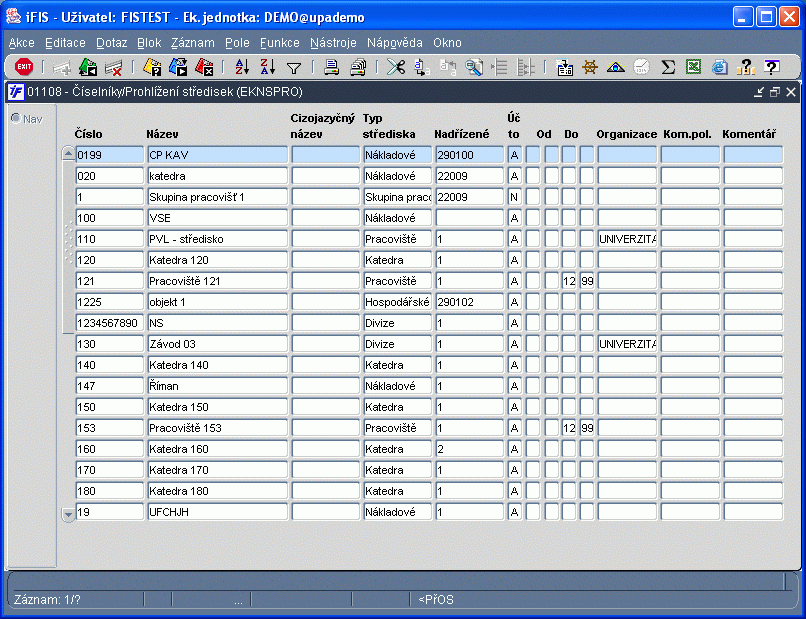The height and width of the screenshot is (619, 806).
Task: Click the Internet Explorer browser icon
Action: point(719,67)
